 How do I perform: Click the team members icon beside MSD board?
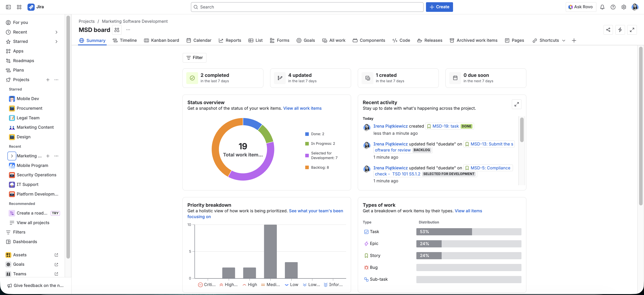pos(117,30)
